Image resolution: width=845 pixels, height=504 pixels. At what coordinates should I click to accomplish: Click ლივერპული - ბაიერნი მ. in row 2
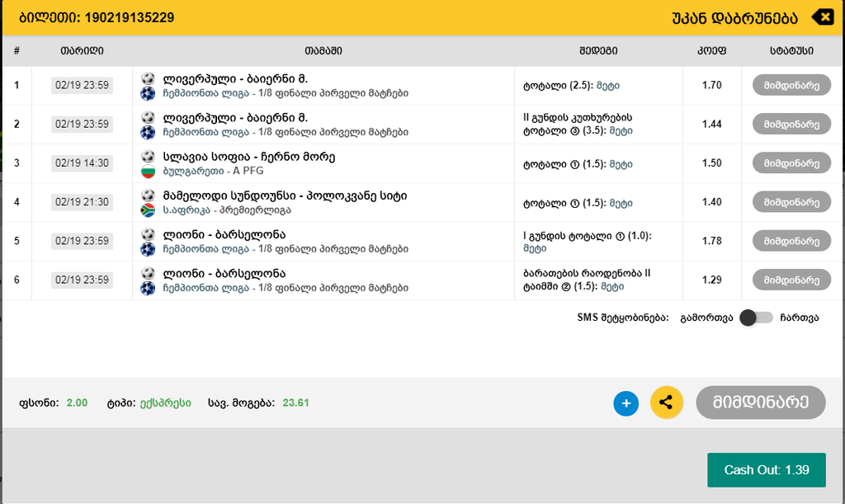[235, 117]
